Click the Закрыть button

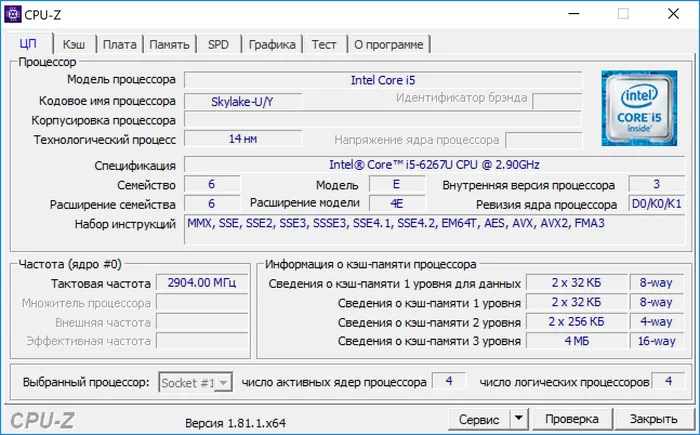pyautogui.click(x=654, y=419)
